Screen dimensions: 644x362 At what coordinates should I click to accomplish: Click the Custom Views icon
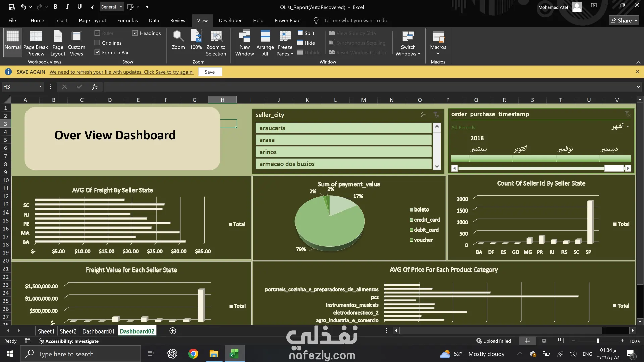coord(76,37)
